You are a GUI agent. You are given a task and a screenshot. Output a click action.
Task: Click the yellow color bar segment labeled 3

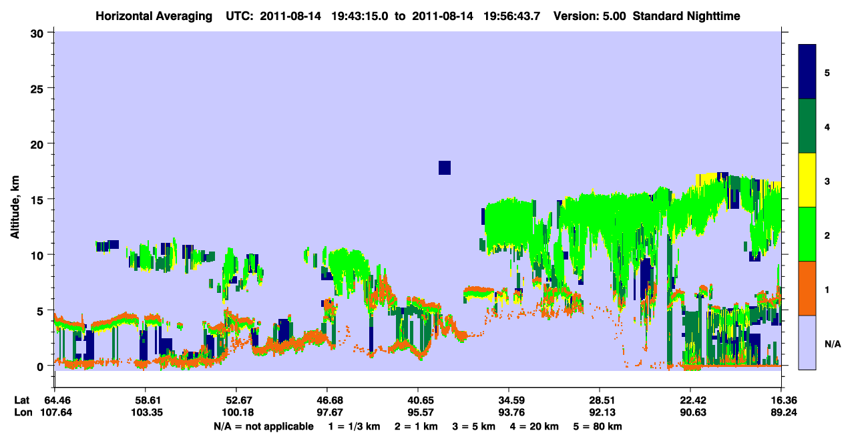[807, 180]
